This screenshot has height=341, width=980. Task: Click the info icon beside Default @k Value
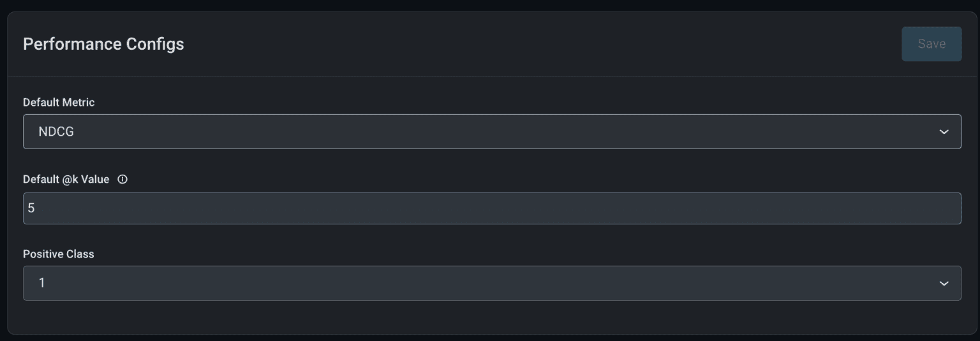tap(122, 180)
